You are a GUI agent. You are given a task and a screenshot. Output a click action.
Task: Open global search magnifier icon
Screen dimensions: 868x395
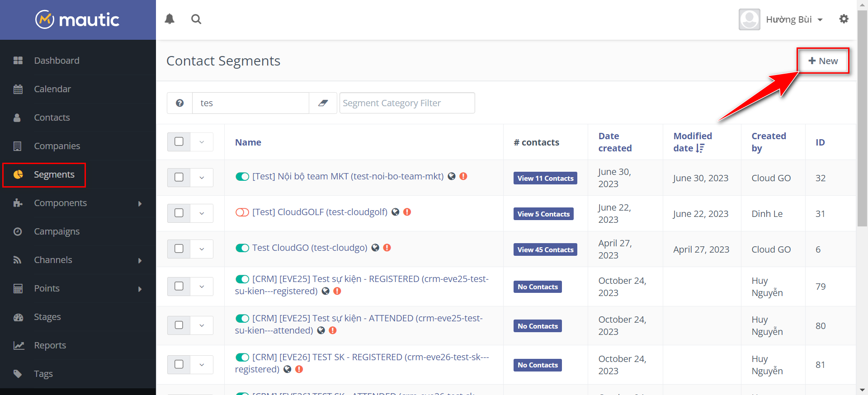[x=196, y=19]
